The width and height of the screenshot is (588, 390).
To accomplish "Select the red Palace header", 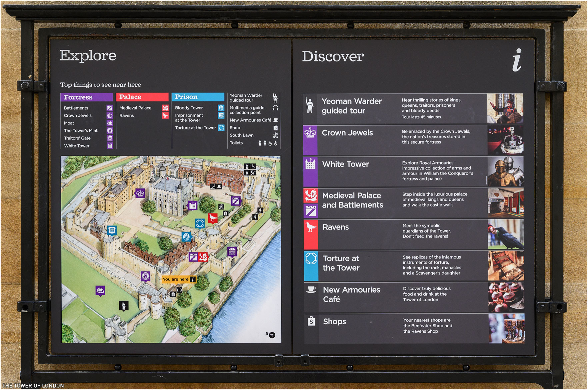I will 142,97.
